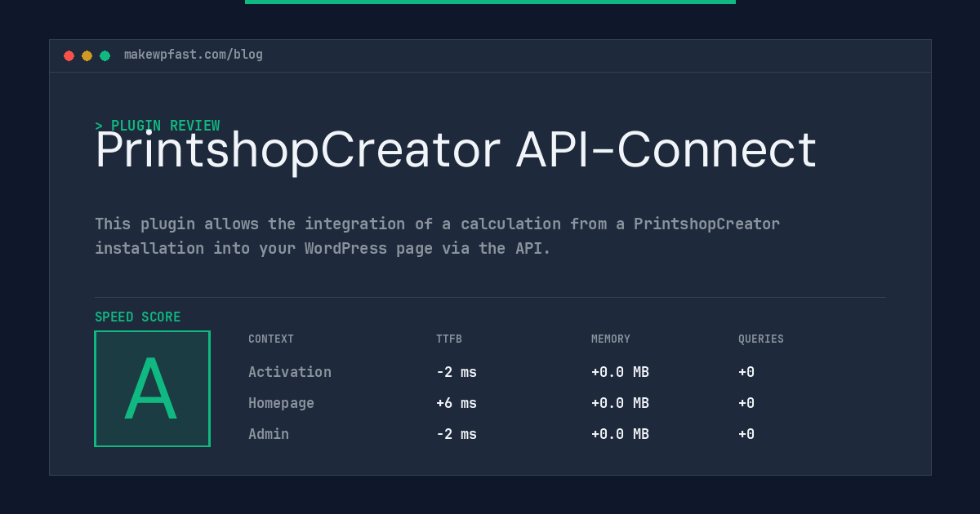Click the makewpfast.com/blog address text

[194, 55]
